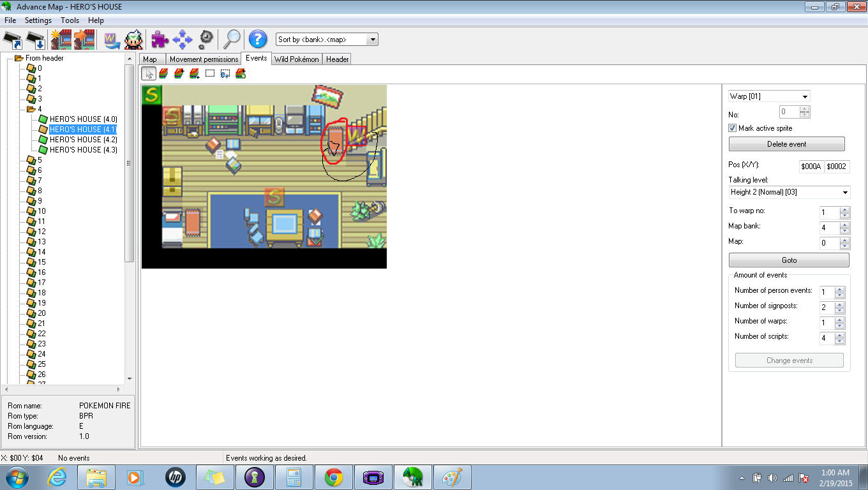Screen dimensions: 868x490
Task: Click the purple puzzle piece icon
Action: pyautogui.click(x=160, y=39)
